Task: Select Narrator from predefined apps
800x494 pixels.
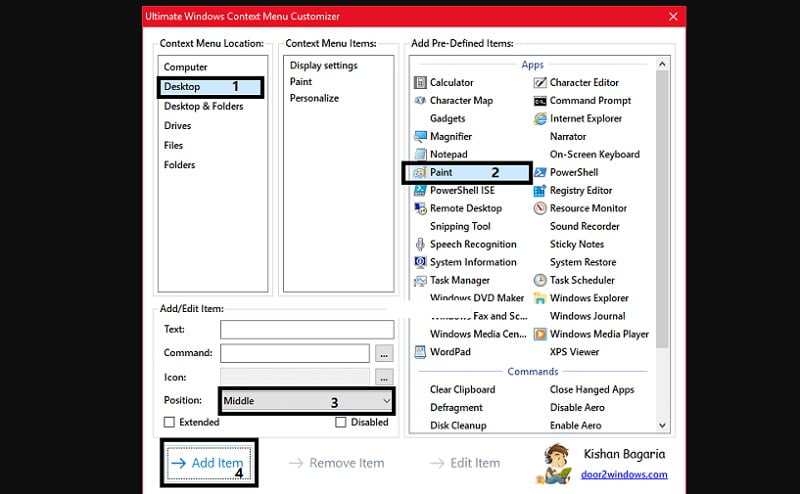Action: pyautogui.click(x=568, y=137)
